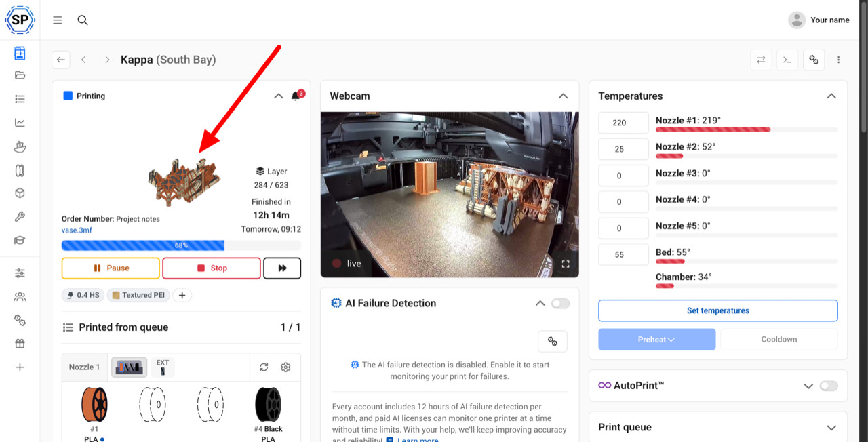Open the line chart icon in the sidebar
Viewport: 868px width, 442px height.
point(20,123)
